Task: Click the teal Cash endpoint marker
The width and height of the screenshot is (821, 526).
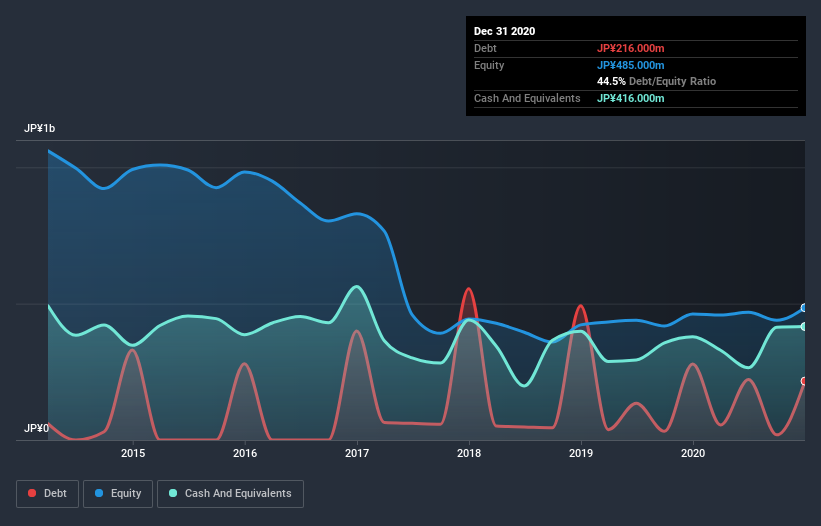Action: click(804, 327)
